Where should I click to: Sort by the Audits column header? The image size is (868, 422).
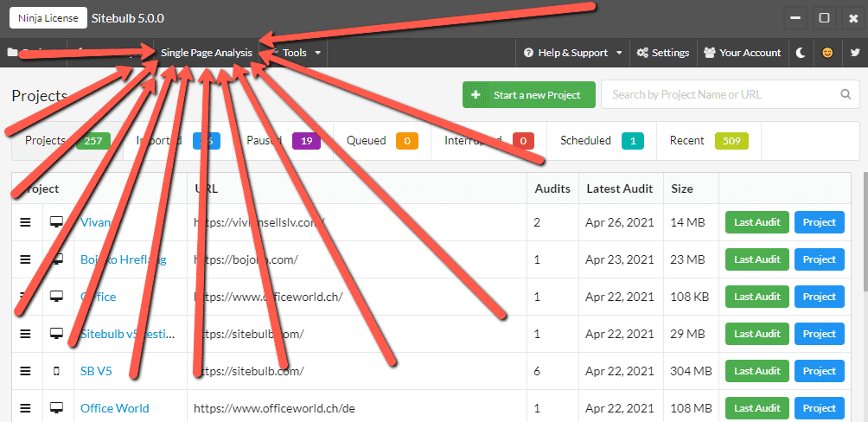(x=552, y=189)
